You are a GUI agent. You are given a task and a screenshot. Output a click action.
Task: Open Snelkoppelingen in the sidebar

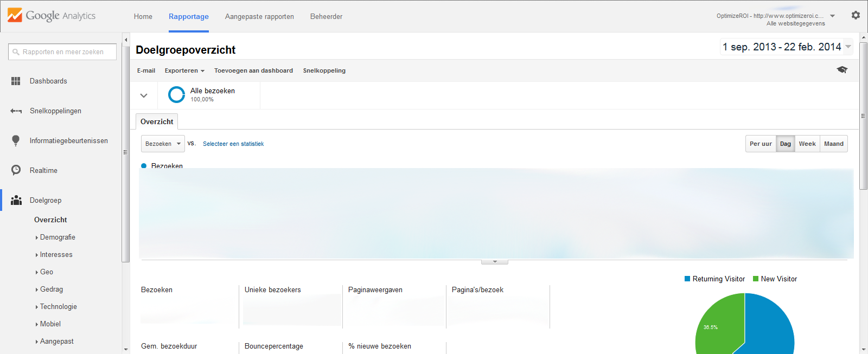click(55, 111)
